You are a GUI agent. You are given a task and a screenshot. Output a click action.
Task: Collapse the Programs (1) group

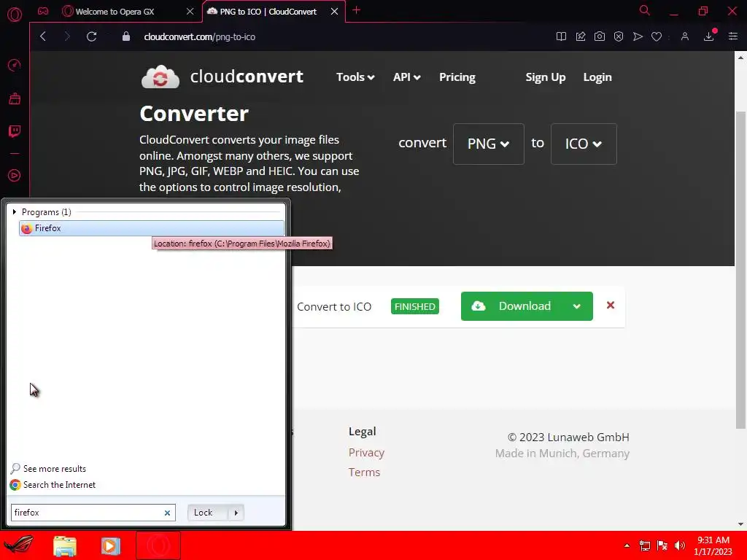coord(15,212)
